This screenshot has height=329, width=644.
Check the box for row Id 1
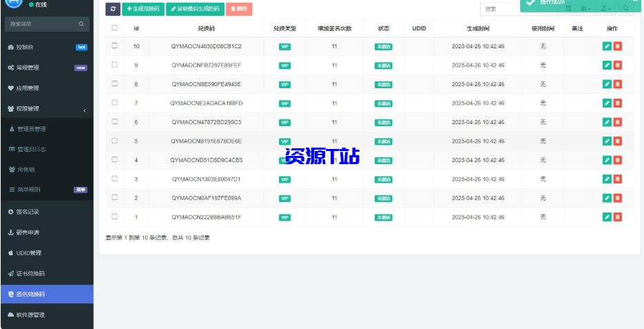(x=114, y=217)
